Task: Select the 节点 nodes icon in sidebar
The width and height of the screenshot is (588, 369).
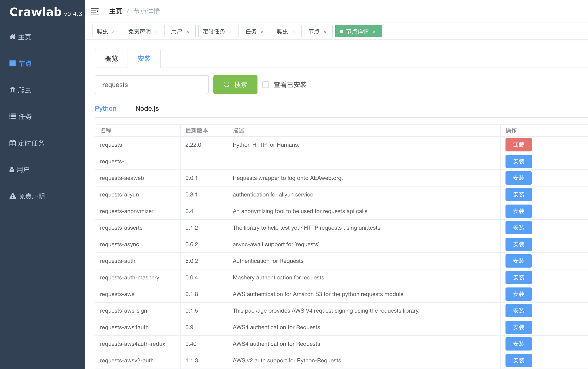Action: pos(13,63)
